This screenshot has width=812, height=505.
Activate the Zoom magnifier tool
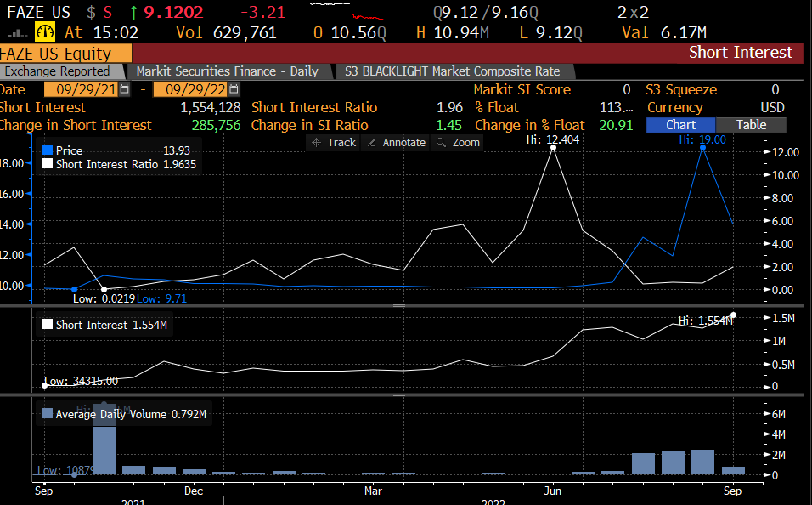458,143
